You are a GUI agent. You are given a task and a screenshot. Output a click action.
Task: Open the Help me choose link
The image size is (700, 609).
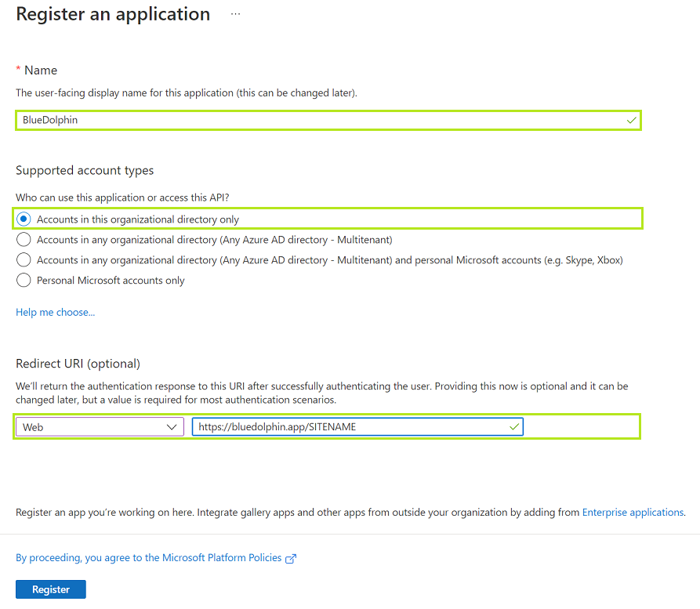tap(56, 312)
